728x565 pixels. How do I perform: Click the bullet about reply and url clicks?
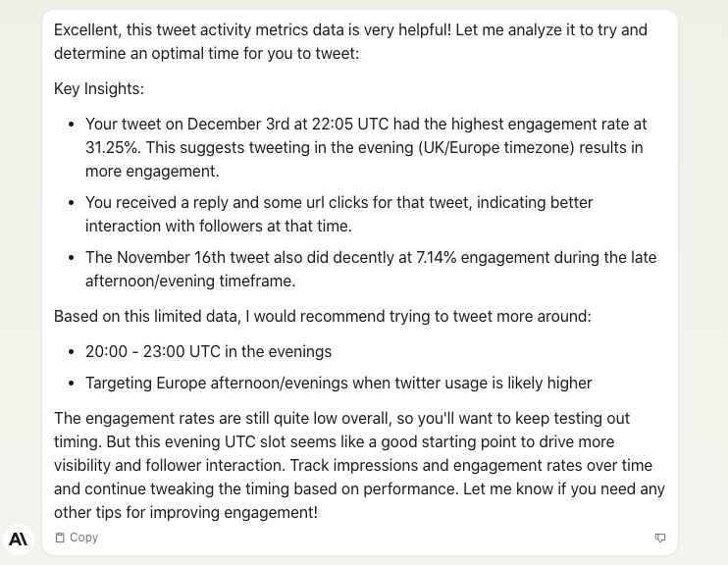pos(338,214)
